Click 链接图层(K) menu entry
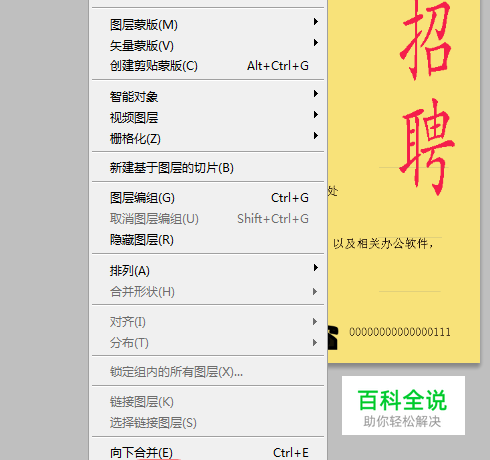 tap(208, 402)
